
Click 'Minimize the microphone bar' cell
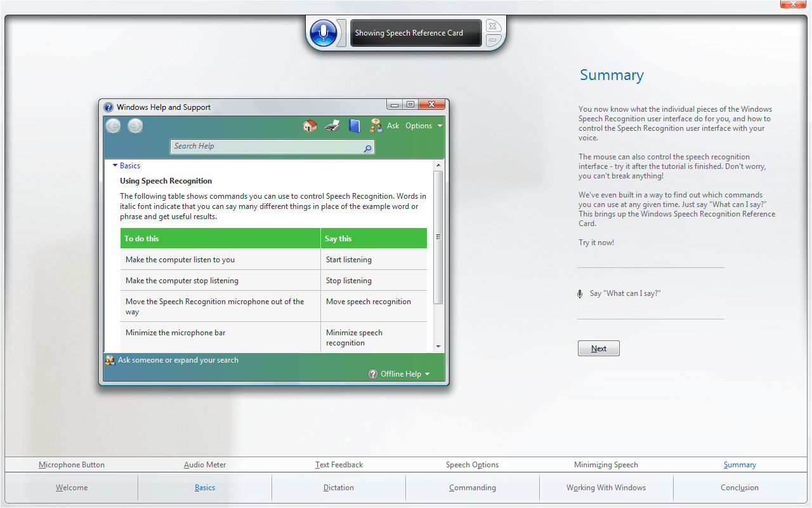pyautogui.click(x=221, y=337)
